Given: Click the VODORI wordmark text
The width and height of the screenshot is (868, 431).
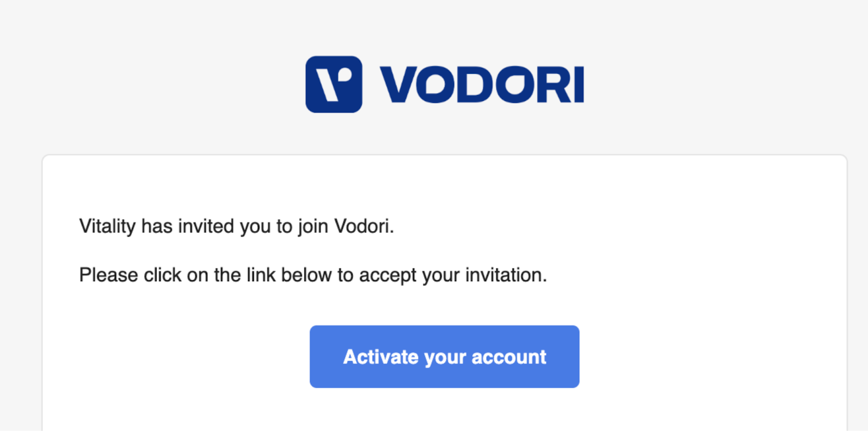Looking at the screenshot, I should tap(482, 85).
